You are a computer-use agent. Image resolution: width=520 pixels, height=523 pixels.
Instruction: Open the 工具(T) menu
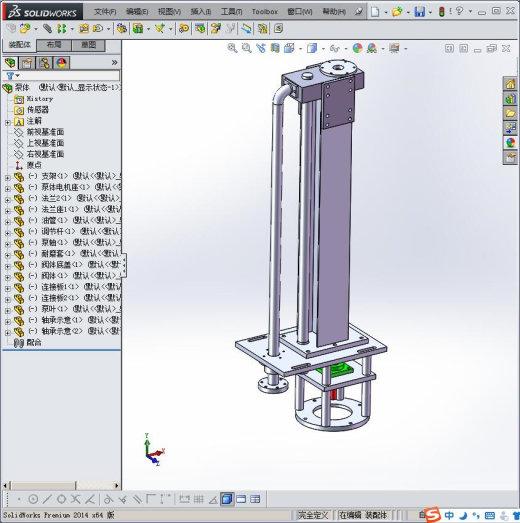(231, 12)
